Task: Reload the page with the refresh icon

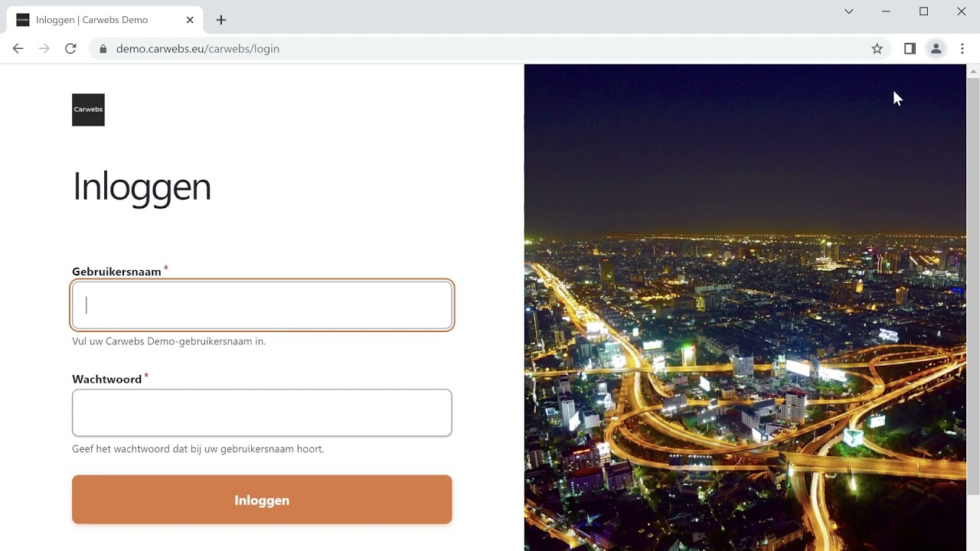Action: [70, 48]
